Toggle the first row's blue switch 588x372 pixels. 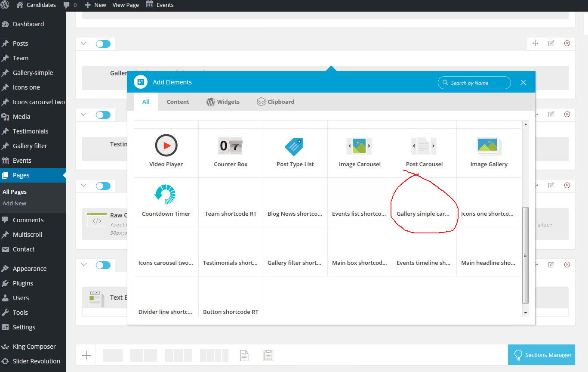pyautogui.click(x=103, y=44)
